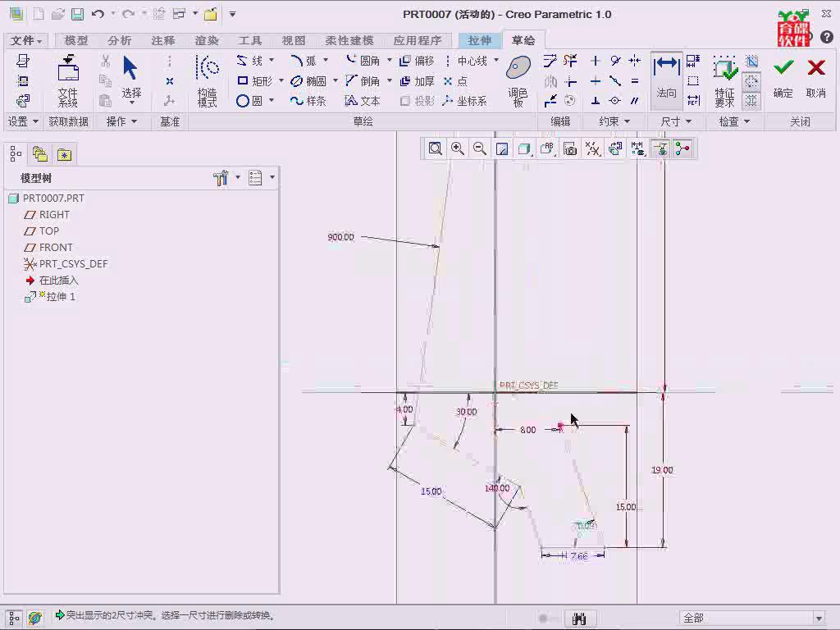Viewport: 840px width, 630px height.
Task: Select the Spline (样条) tool
Action: pos(308,101)
